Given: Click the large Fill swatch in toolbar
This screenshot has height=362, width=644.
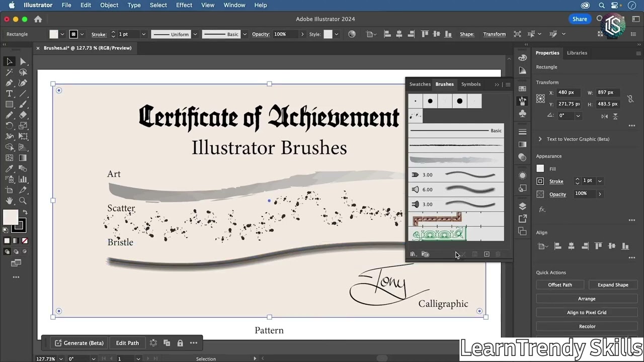Looking at the screenshot, I should 11,218.
